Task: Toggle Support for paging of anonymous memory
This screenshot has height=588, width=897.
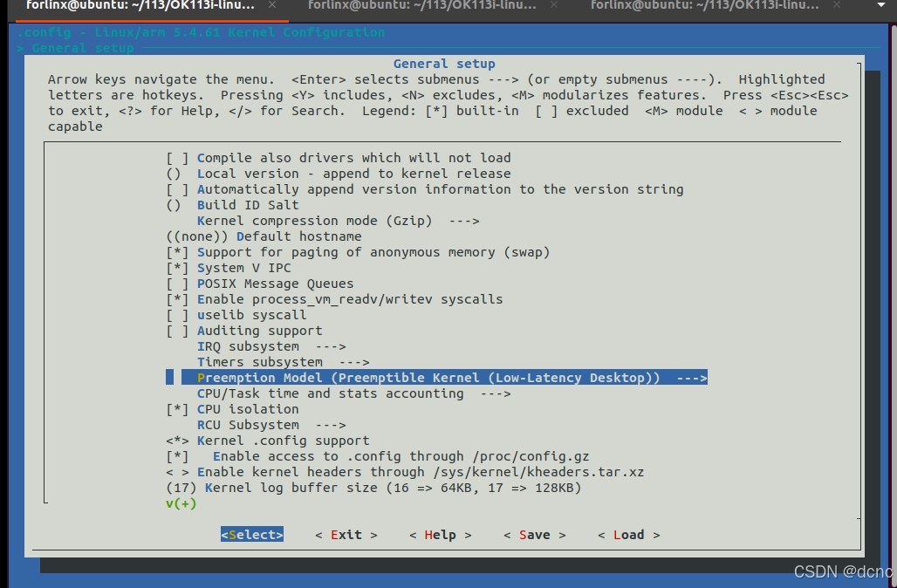Action: click(358, 252)
